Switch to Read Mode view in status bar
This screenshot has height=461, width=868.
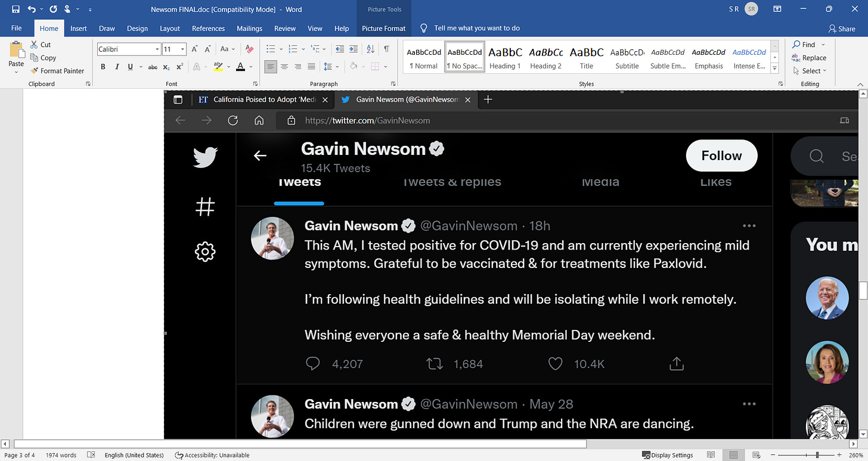click(x=711, y=455)
